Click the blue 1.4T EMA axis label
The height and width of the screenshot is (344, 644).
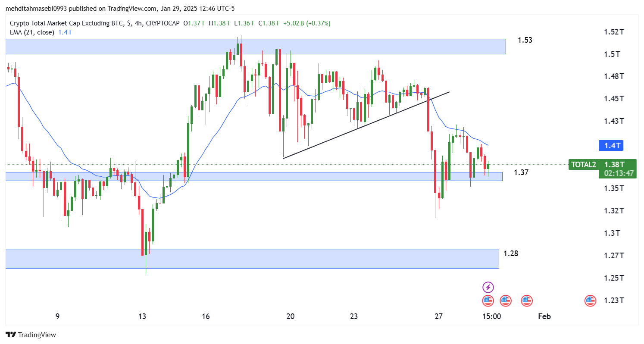(x=611, y=146)
